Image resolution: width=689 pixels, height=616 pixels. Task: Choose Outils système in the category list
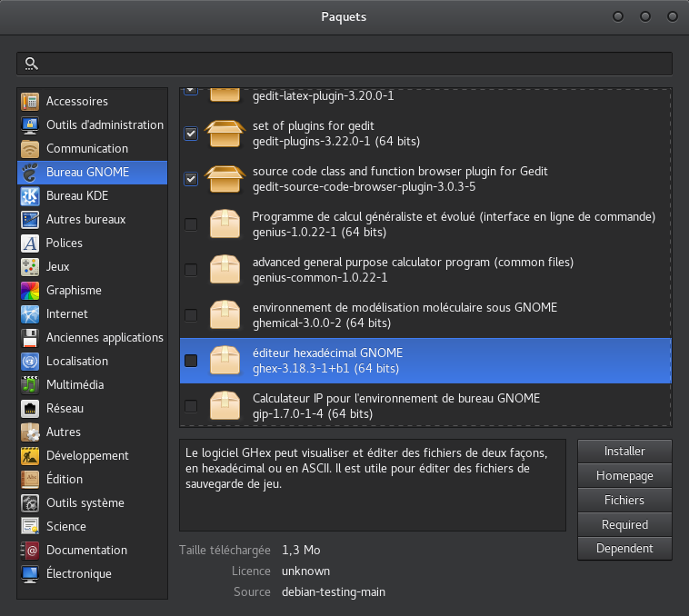coord(85,503)
